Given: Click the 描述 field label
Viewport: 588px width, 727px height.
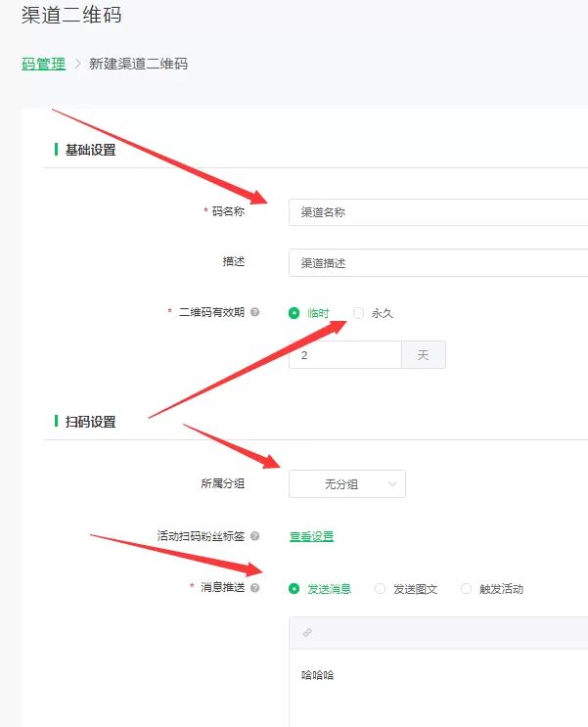Looking at the screenshot, I should 234,261.
